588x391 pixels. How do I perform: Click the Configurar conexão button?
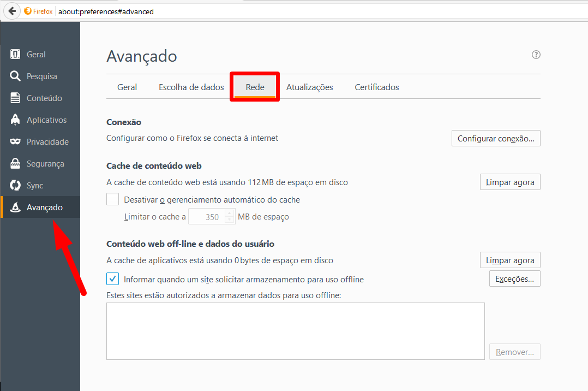[x=495, y=139]
